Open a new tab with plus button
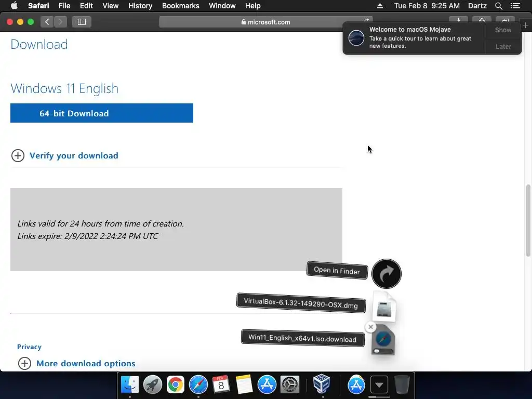The width and height of the screenshot is (532, 399). (526, 25)
